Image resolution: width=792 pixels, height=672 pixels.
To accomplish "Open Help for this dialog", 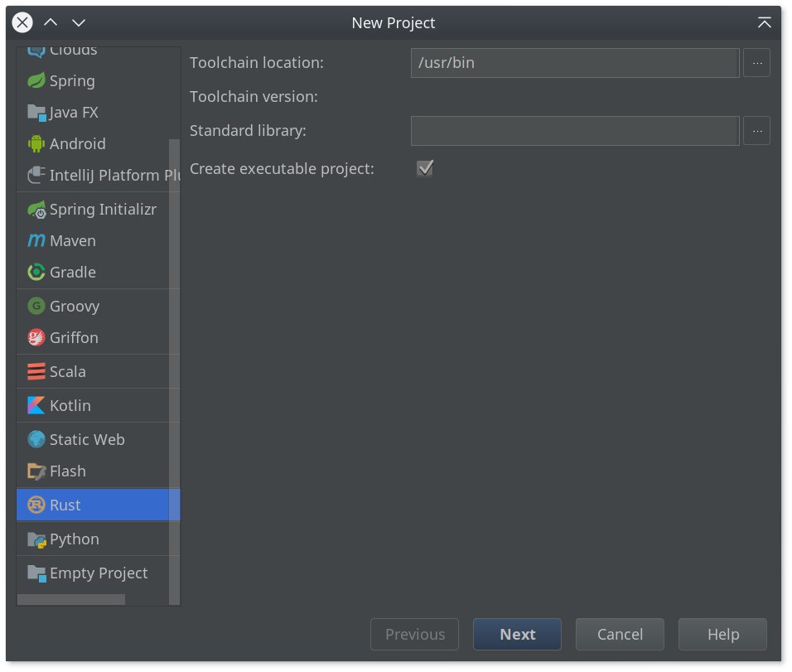I will 722,634.
